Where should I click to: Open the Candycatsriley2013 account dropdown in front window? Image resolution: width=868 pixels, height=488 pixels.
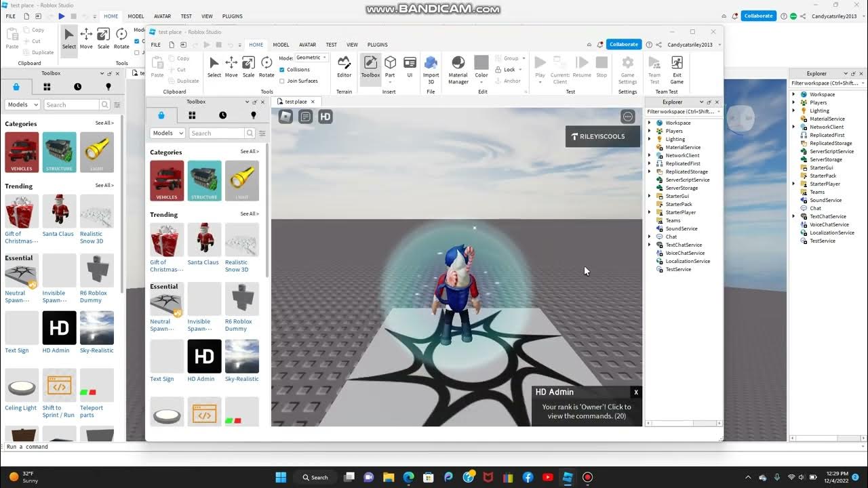(x=694, y=45)
